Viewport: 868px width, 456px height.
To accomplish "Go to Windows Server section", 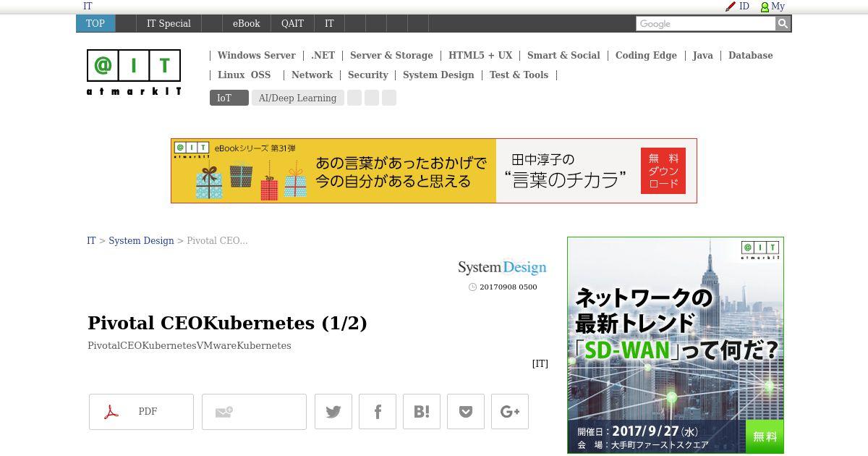I will click(x=256, y=55).
